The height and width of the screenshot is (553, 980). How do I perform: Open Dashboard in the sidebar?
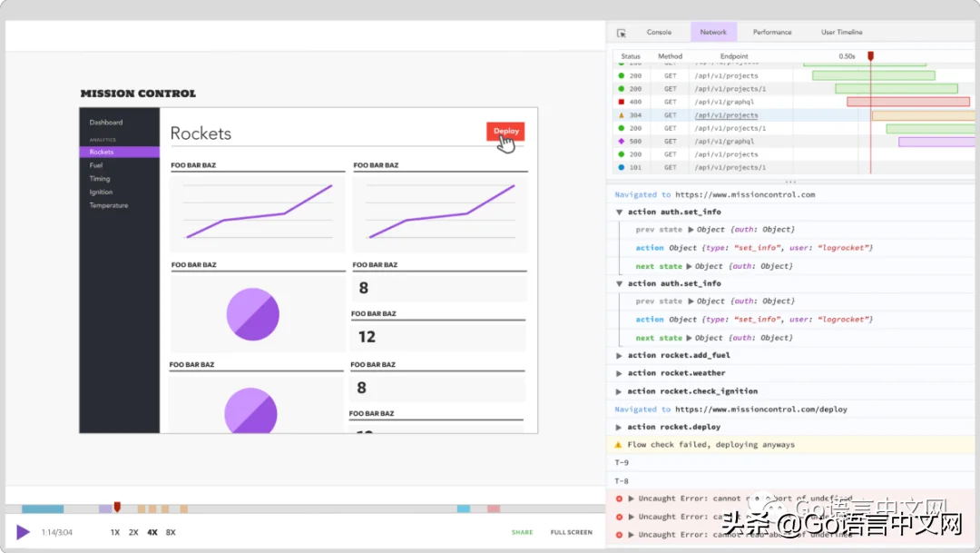click(x=105, y=123)
